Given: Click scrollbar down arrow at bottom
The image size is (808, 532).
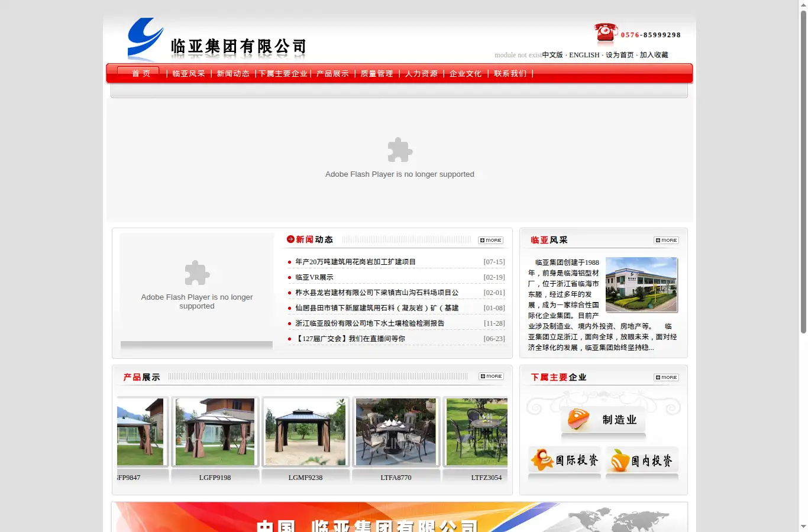Looking at the screenshot, I should 803,527.
